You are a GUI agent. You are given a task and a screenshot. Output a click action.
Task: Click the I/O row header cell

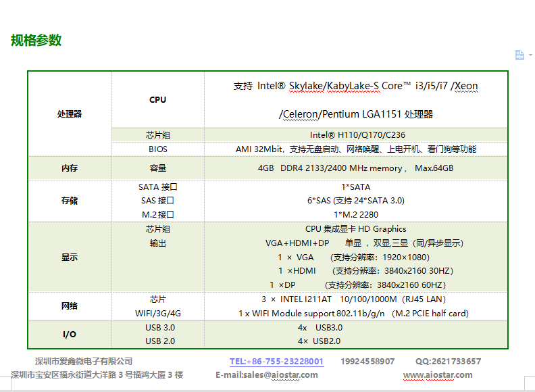click(x=70, y=335)
